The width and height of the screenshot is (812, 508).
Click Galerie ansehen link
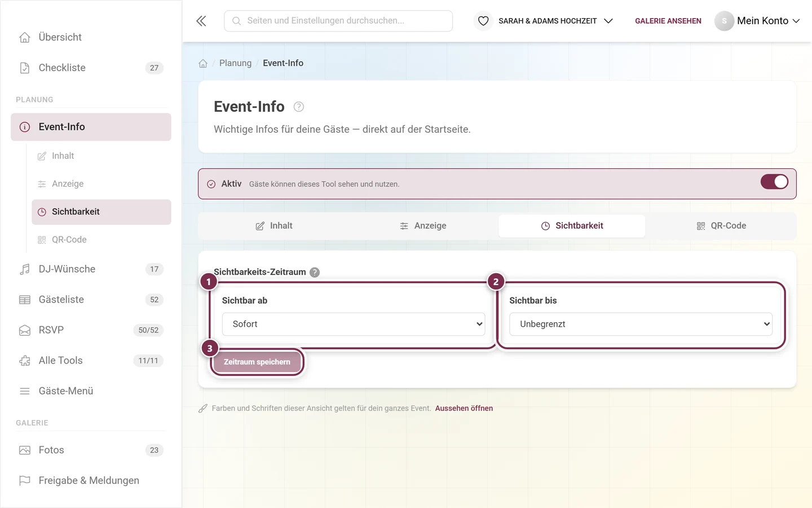[x=668, y=21]
